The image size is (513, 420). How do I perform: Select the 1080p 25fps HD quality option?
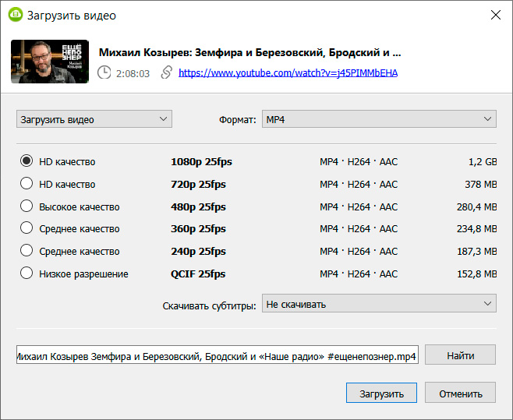tap(27, 161)
